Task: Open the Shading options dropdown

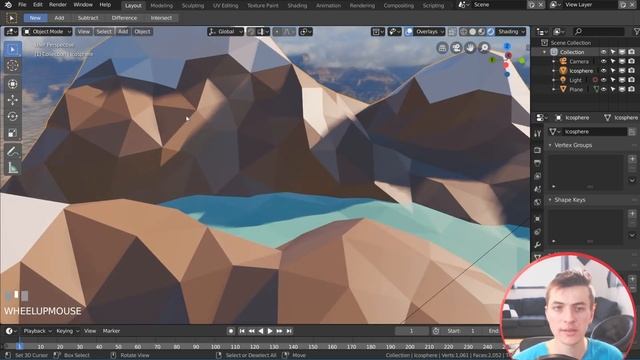Action: click(x=511, y=31)
